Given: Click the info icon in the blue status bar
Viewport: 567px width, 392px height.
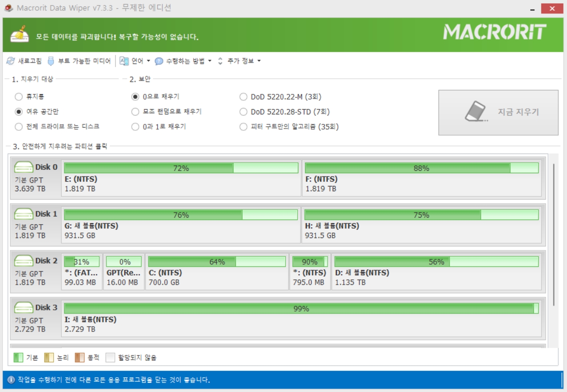Looking at the screenshot, I should (11, 380).
